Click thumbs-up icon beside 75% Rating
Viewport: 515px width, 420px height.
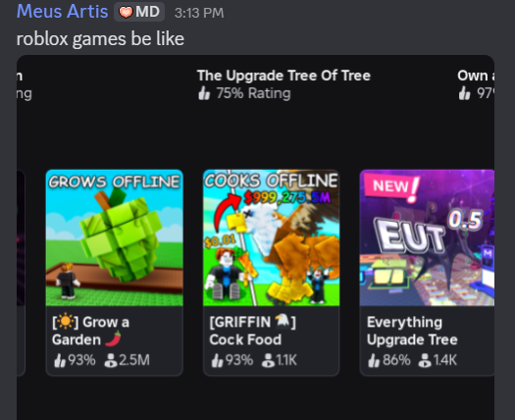(204, 93)
